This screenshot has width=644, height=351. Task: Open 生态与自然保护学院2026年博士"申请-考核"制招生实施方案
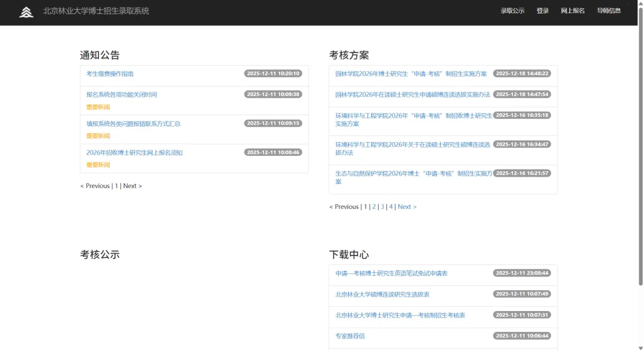tap(414, 177)
